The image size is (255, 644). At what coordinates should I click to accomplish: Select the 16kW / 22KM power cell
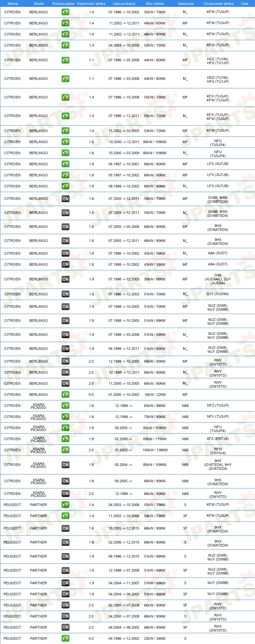[x=155, y=395]
